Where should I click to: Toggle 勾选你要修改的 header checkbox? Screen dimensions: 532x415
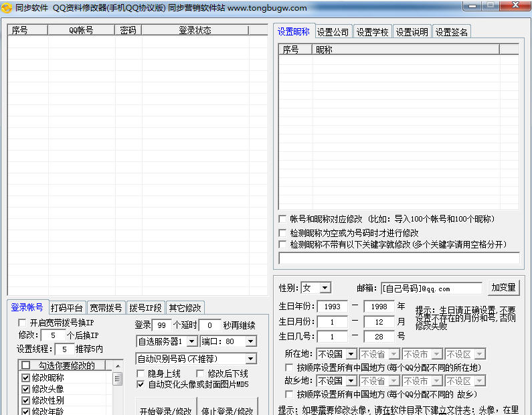tap(26, 365)
